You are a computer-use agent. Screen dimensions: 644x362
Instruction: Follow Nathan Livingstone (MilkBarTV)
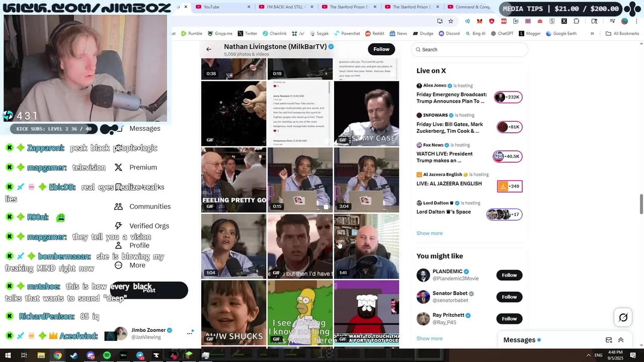(381, 49)
